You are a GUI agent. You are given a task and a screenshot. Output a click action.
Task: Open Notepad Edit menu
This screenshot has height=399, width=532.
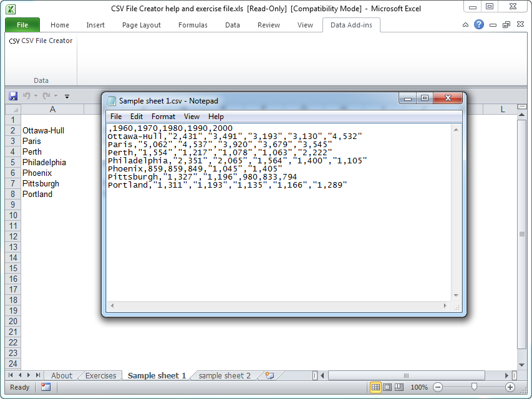[137, 117]
